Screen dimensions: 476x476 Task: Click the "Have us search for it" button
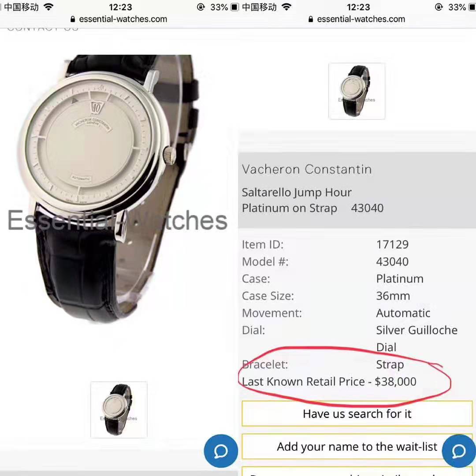tap(357, 413)
